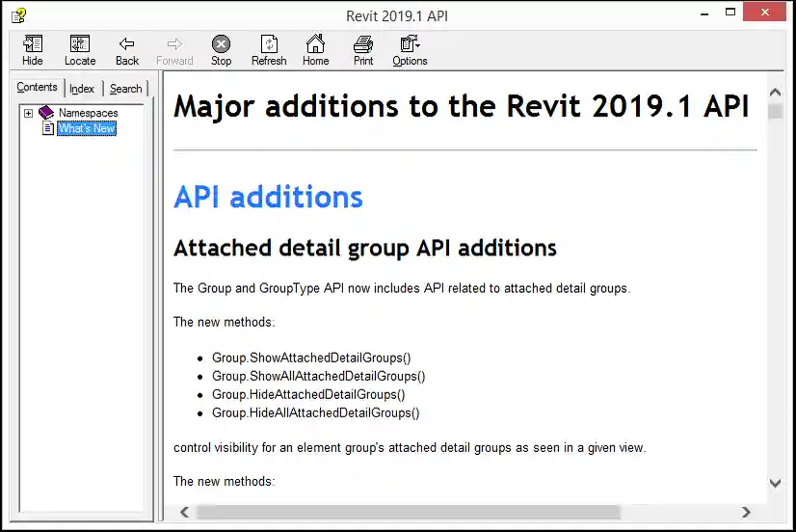Viewport: 796px width, 532px height.
Task: Go to the Home page
Action: click(315, 44)
